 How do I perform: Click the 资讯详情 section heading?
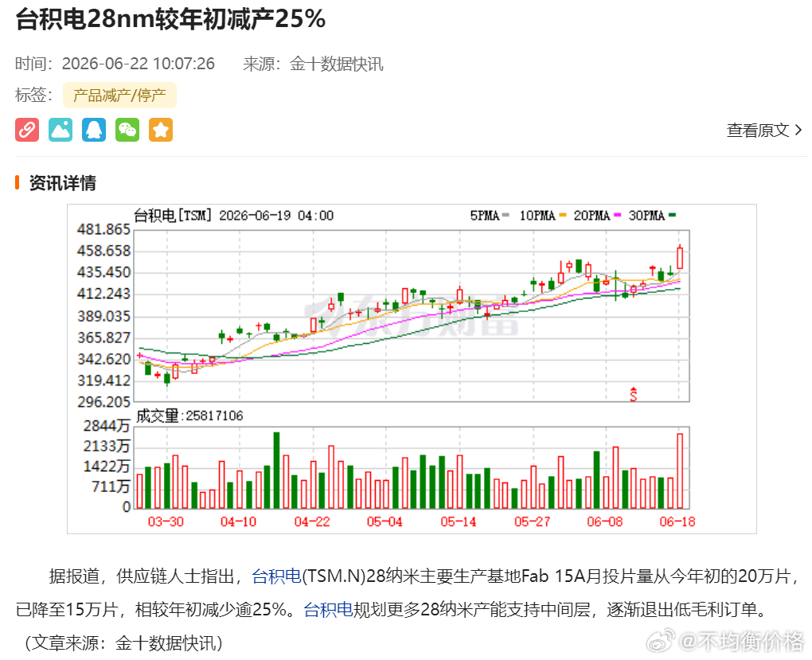coord(63,183)
